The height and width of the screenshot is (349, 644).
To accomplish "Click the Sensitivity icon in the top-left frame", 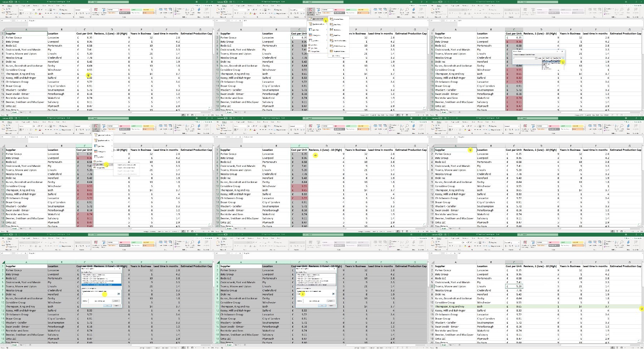I will click(x=206, y=10).
